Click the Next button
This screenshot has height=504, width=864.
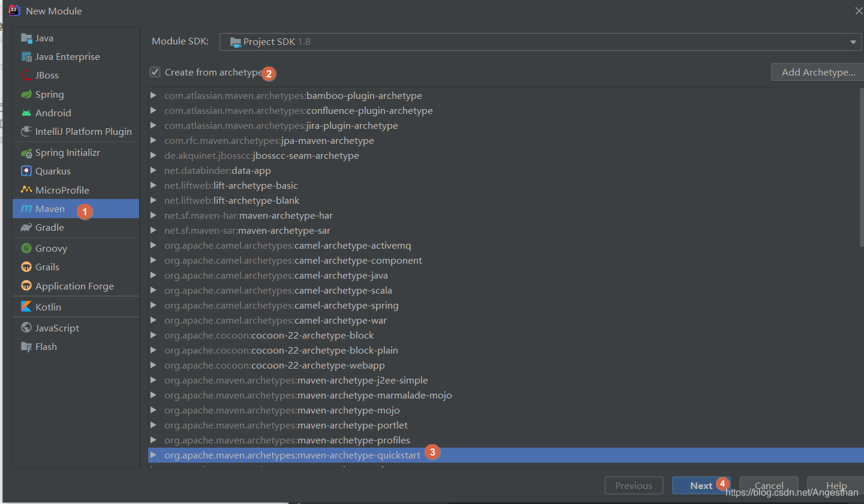point(701,485)
